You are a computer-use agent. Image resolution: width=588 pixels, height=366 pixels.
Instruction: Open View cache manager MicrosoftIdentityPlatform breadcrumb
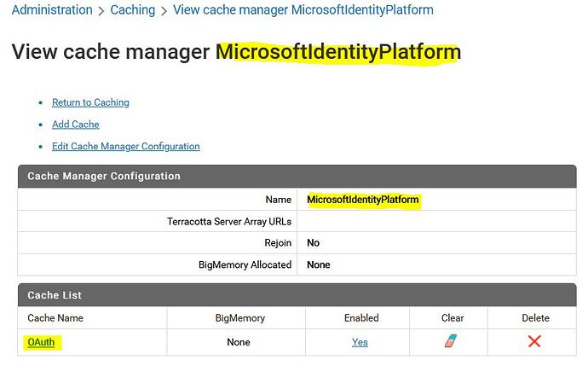(303, 9)
